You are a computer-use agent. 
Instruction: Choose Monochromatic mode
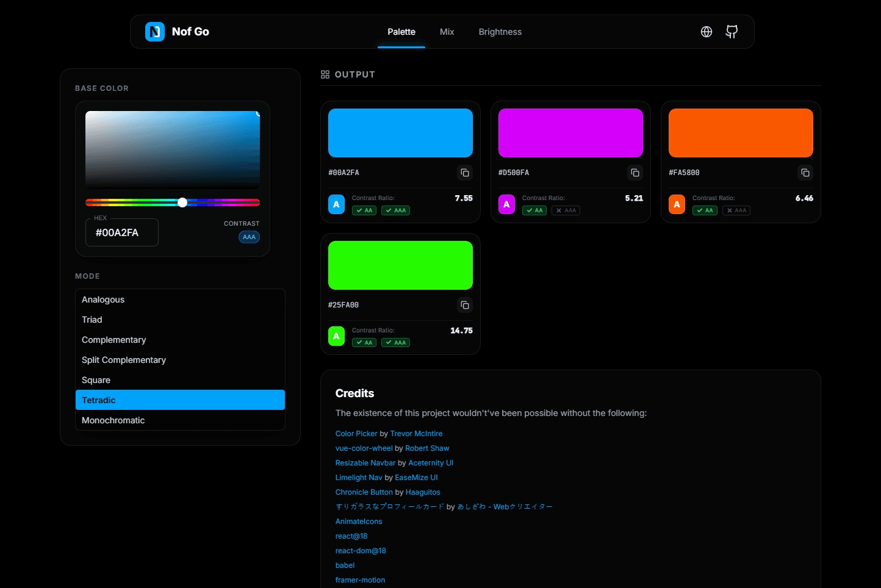click(x=113, y=420)
